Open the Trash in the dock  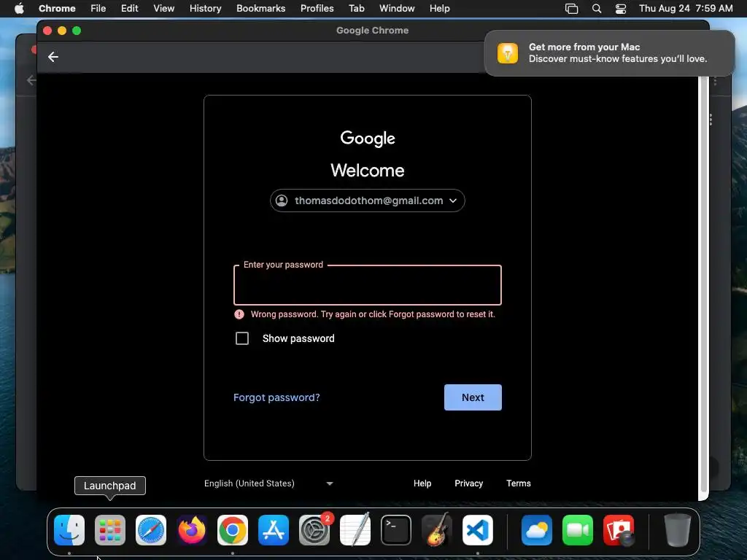678,530
